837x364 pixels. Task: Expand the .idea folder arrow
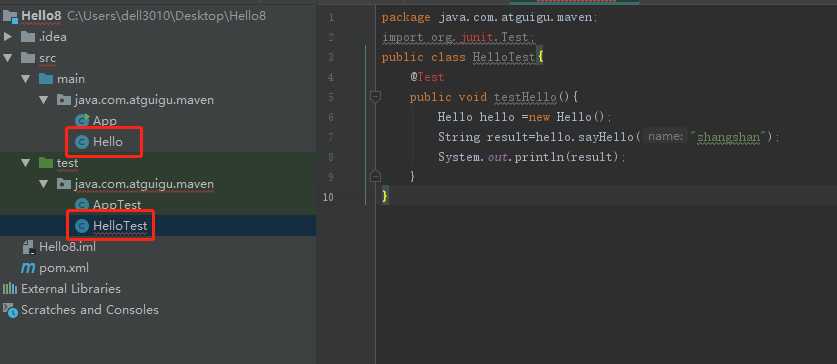7,37
